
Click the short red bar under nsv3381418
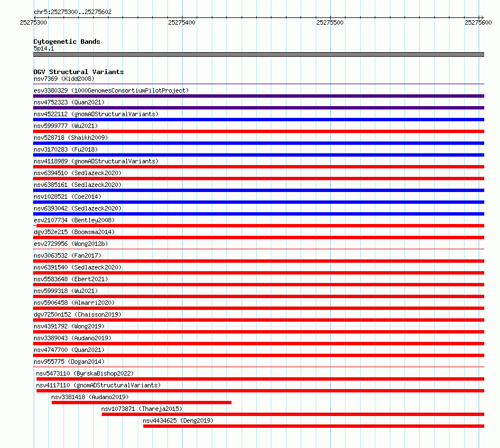pyautogui.click(x=141, y=403)
